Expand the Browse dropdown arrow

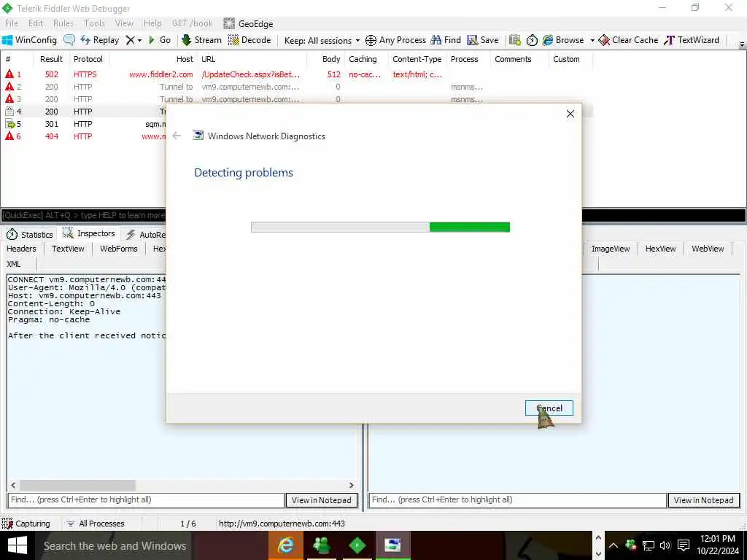click(592, 41)
